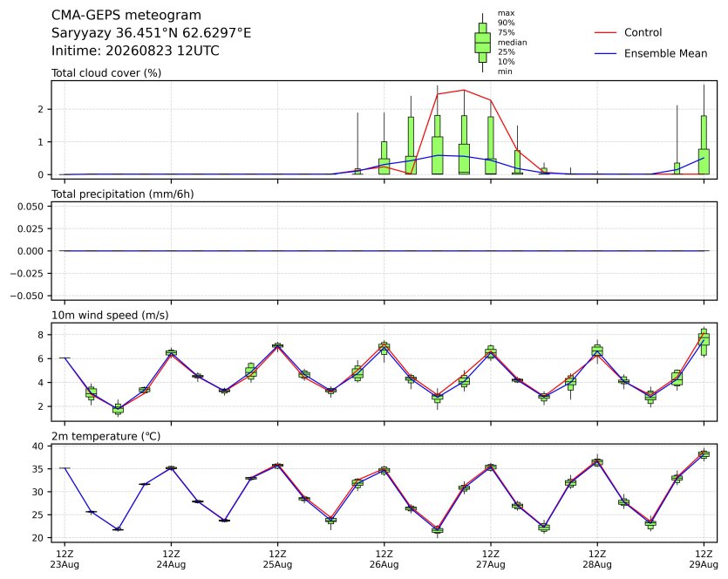Click the green box-plot legend icon
This screenshot has height=579, width=728.
click(482, 43)
